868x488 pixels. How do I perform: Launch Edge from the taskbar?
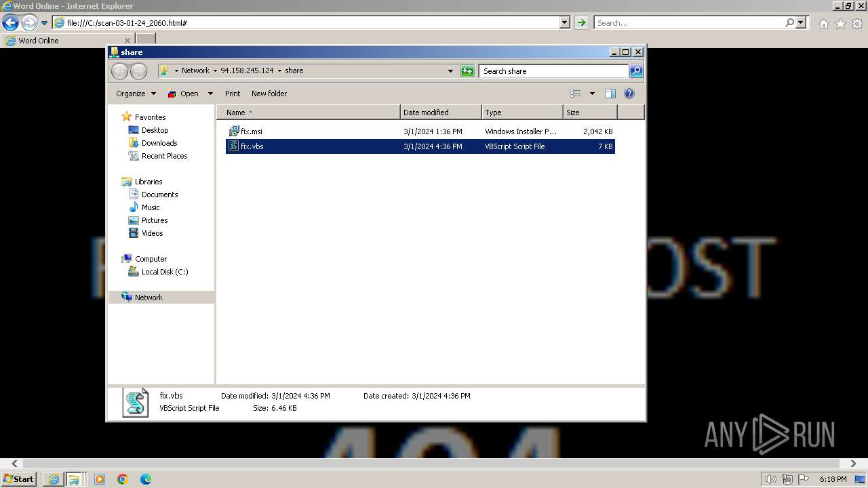(146, 479)
